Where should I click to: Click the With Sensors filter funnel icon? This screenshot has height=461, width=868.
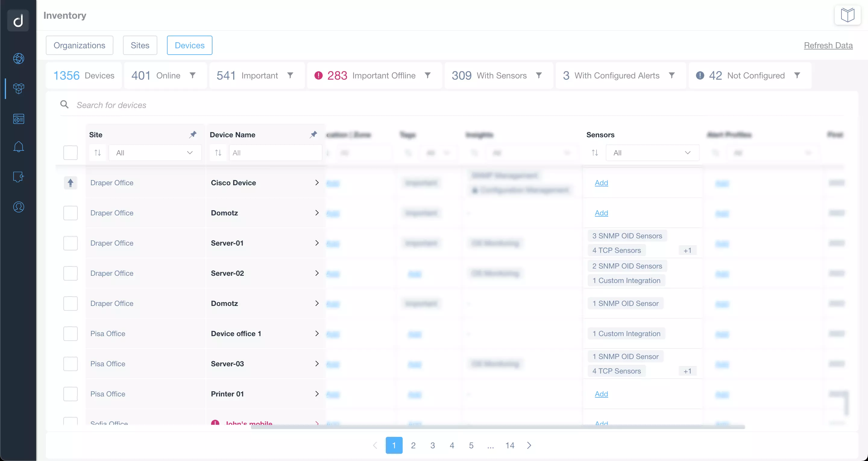pos(539,75)
